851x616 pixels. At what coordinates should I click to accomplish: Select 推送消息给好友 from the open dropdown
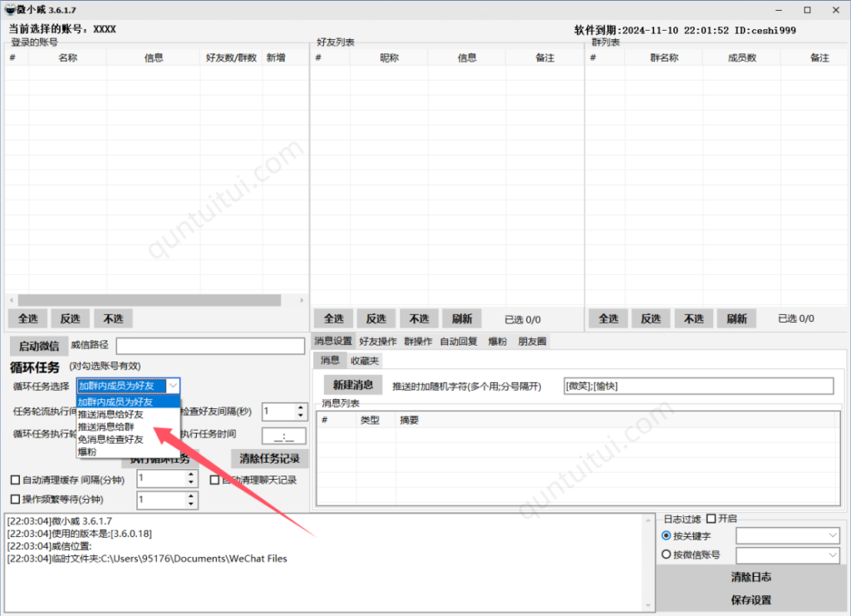tap(112, 414)
